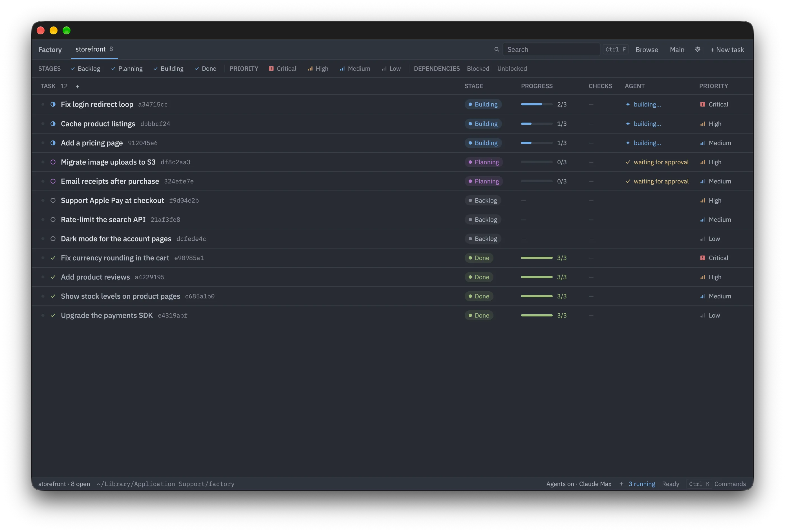Open Building stage badge on Cache product listings
The width and height of the screenshot is (785, 532).
(x=483, y=123)
